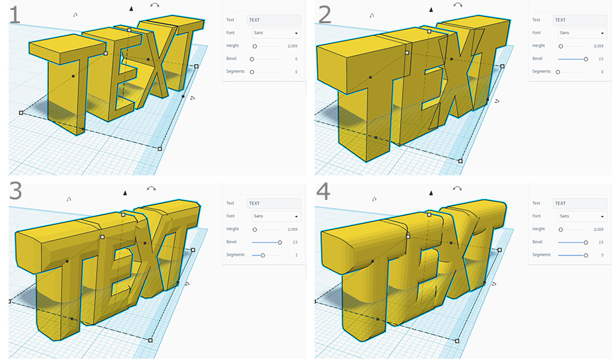Expand the Font dropdown in panel 2
The image size is (612, 364).
582,32
